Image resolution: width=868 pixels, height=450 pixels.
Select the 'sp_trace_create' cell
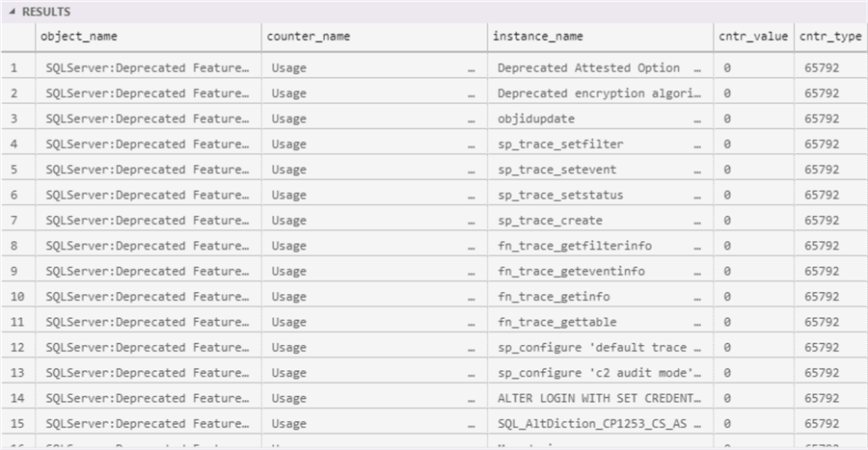coord(600,220)
